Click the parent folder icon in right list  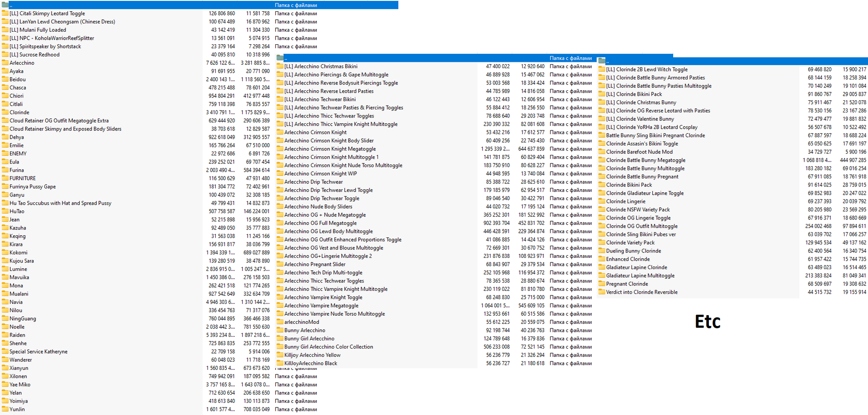[602, 61]
